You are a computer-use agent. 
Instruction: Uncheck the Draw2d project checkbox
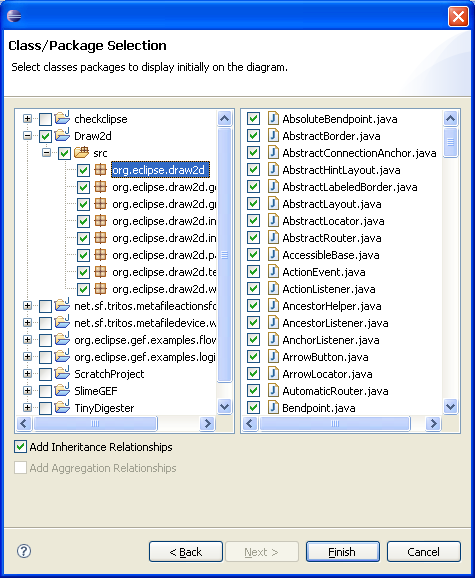click(x=45, y=136)
